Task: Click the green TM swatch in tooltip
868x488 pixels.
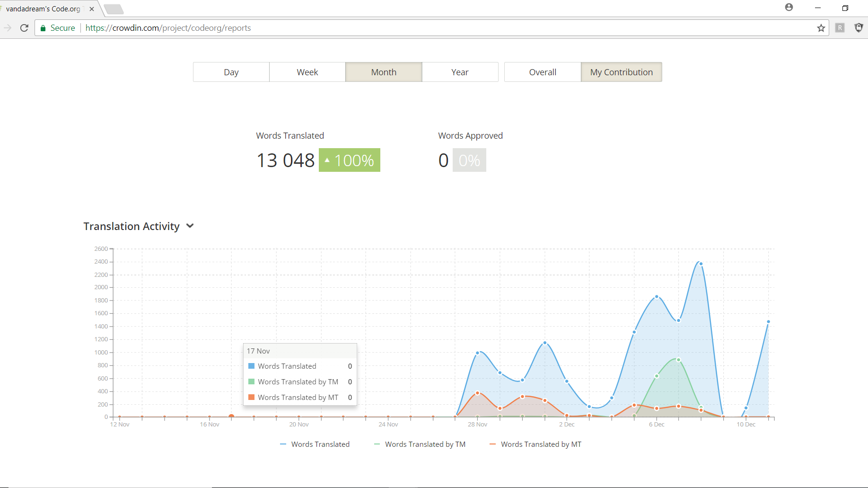Action: [x=252, y=382]
